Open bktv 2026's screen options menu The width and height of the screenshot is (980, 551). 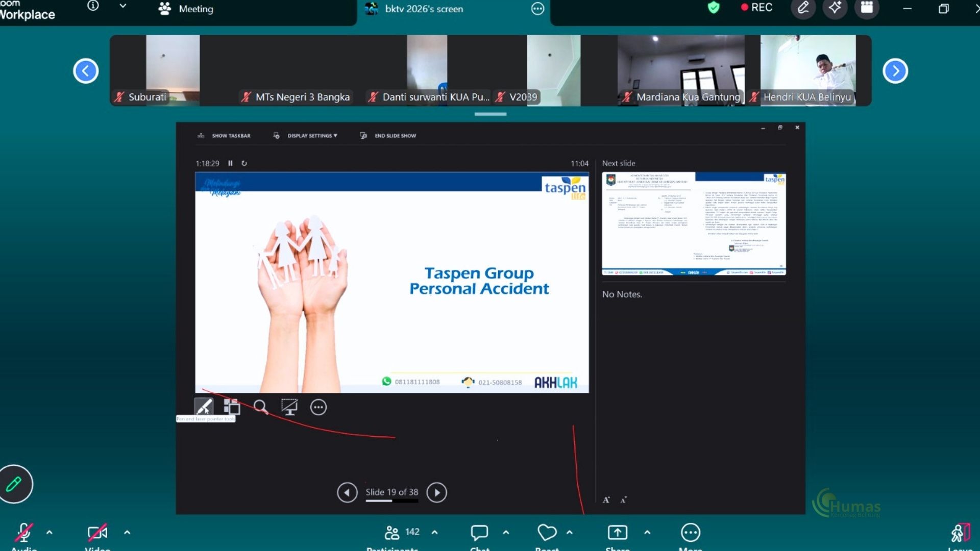point(537,9)
